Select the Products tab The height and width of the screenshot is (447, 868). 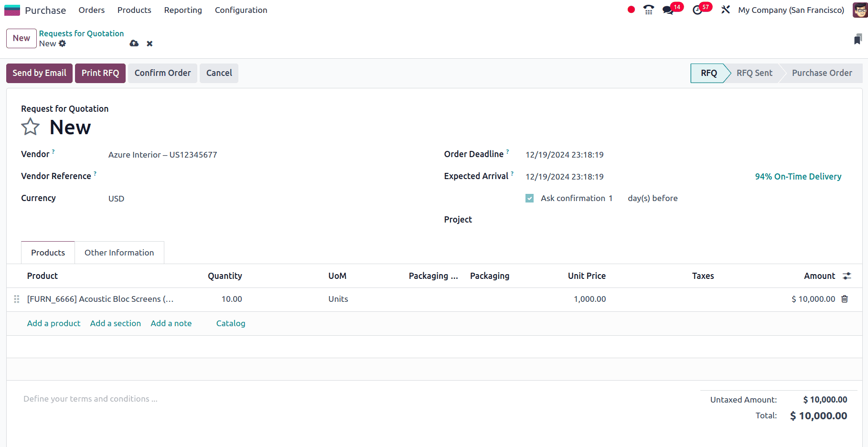coord(48,253)
